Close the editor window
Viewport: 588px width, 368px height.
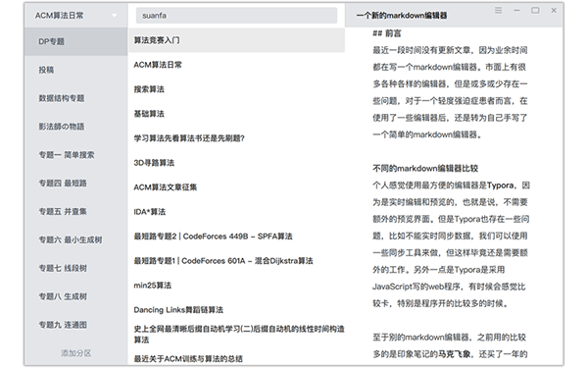tap(554, 11)
